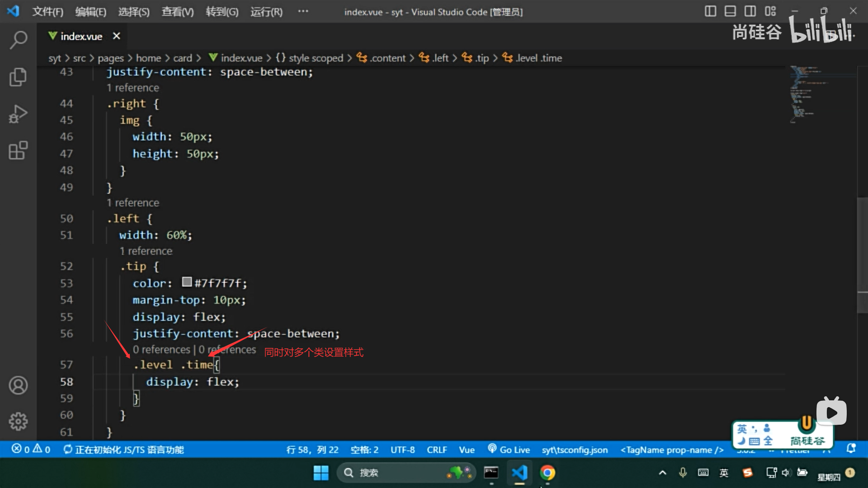Click the errors and warnings indicator

(x=31, y=450)
